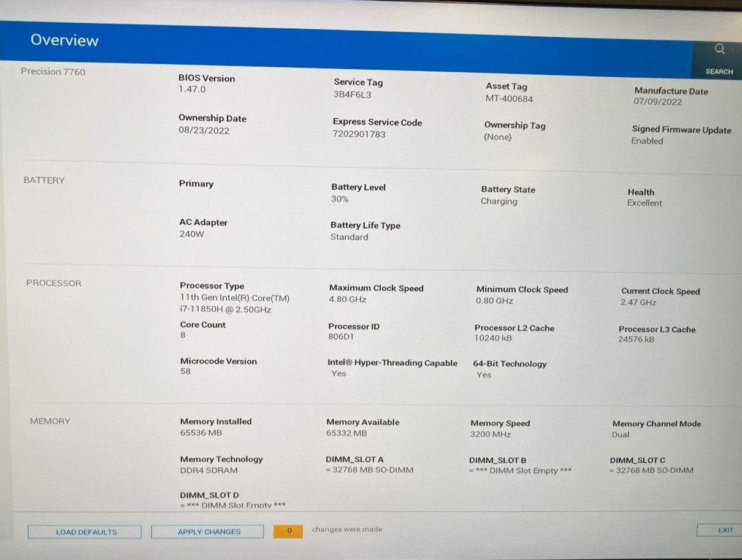This screenshot has width=742, height=560.
Task: Click the BATTERY section label
Action: (44, 180)
